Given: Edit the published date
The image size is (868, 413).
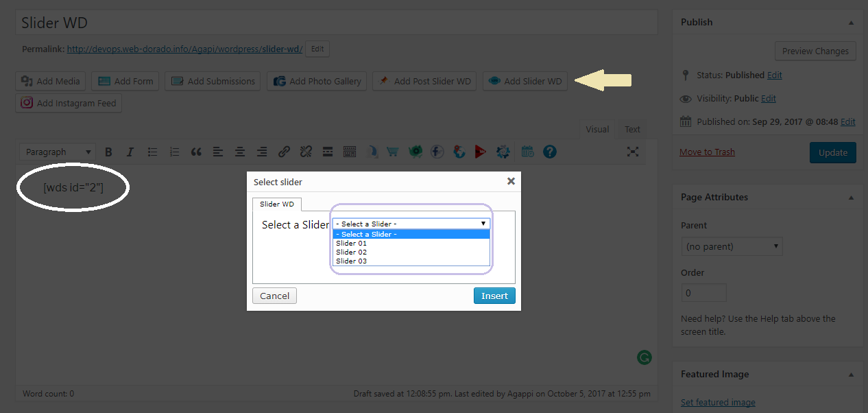Looking at the screenshot, I should (x=848, y=121).
